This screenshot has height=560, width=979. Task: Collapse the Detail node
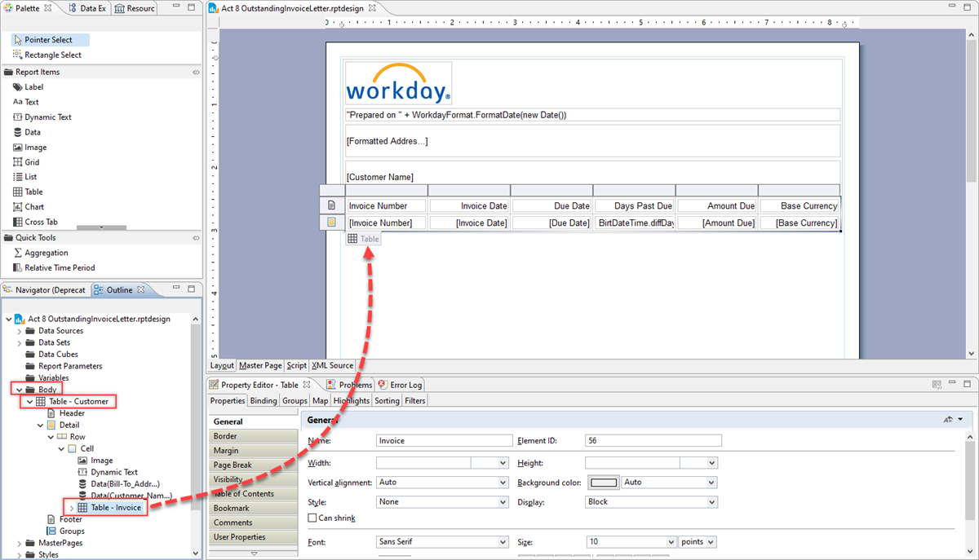tap(40, 425)
